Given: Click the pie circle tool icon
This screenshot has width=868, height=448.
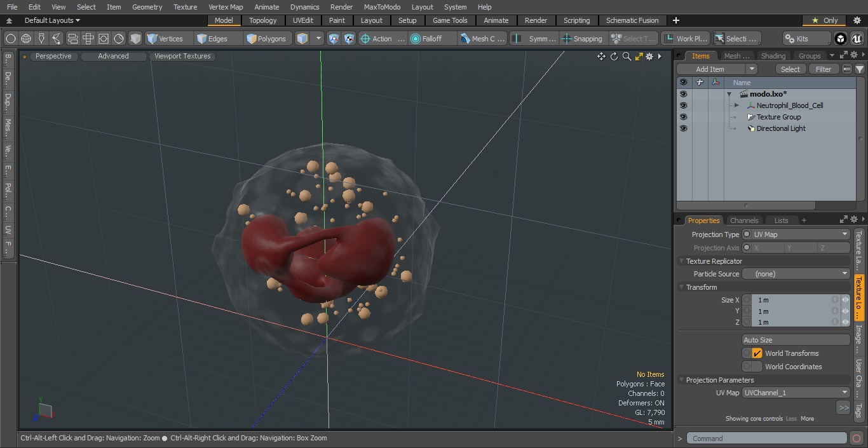Looking at the screenshot, I should (119, 39).
